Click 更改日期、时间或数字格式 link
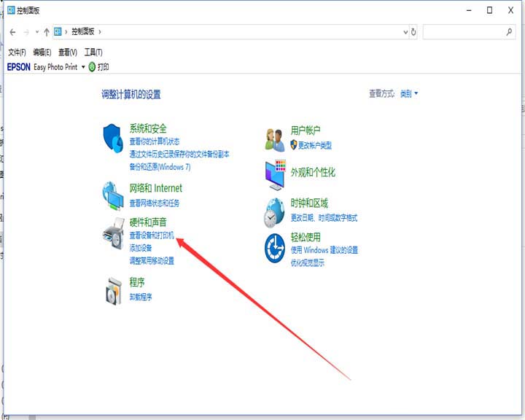The image size is (525, 420). (324, 218)
